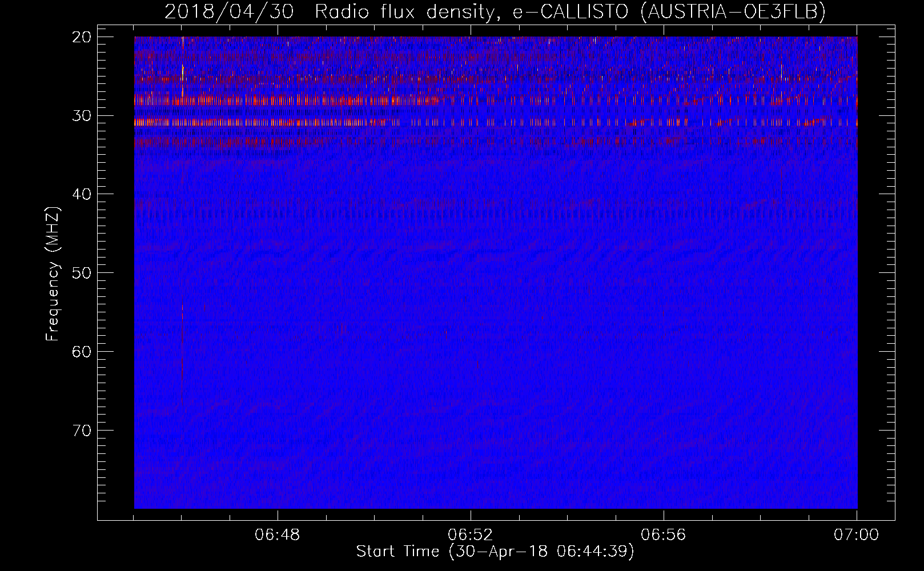Screen dimensions: 924x571
Task: Click the 07:00 time tick label
Action: pyautogui.click(x=857, y=535)
